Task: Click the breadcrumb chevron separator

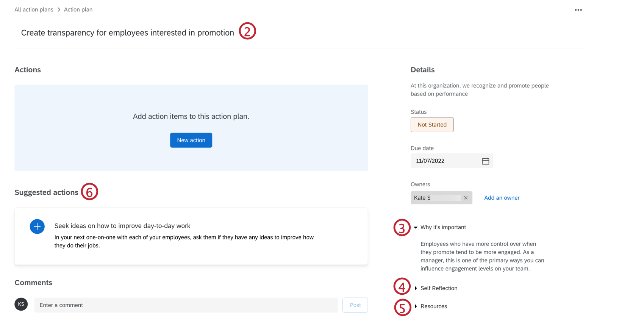Action: coord(59,9)
